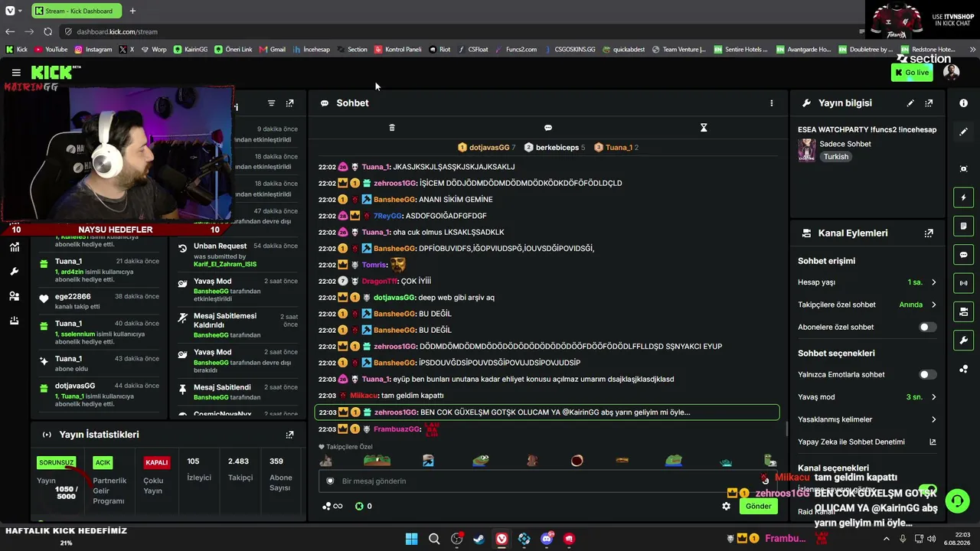Toggle Yalnızca Emotlarla sohbet switch
Image resolution: width=980 pixels, height=551 pixels.
tap(927, 375)
